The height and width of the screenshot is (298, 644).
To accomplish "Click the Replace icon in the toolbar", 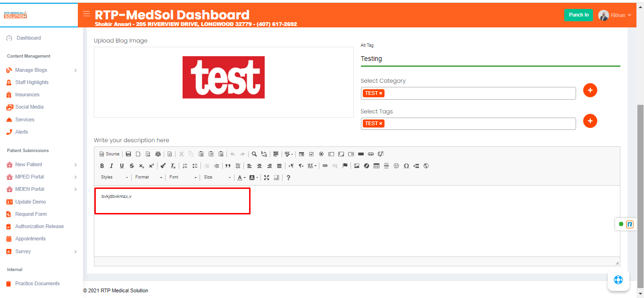I will point(264,154).
